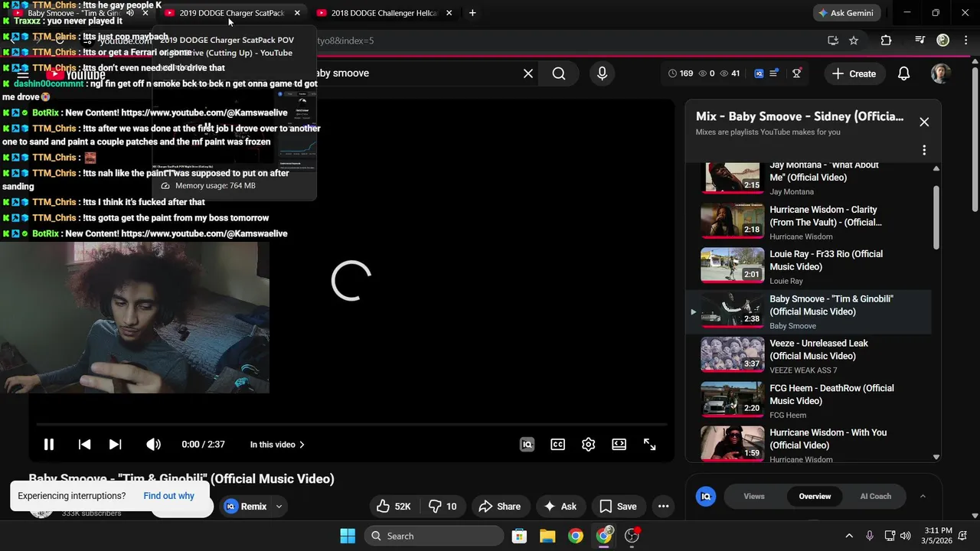The height and width of the screenshot is (551, 980).
Task: Play FCG Heem - DeathRow from the mix
Action: 808,401
